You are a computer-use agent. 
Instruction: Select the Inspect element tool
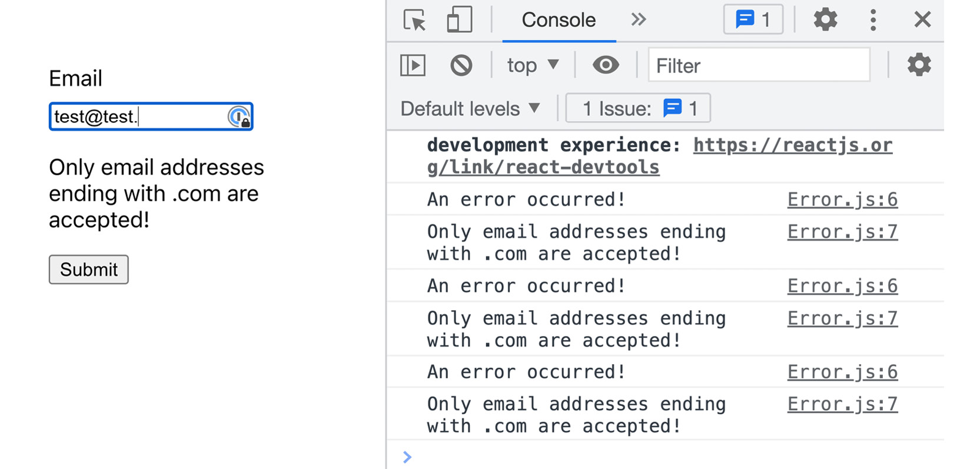tap(414, 19)
